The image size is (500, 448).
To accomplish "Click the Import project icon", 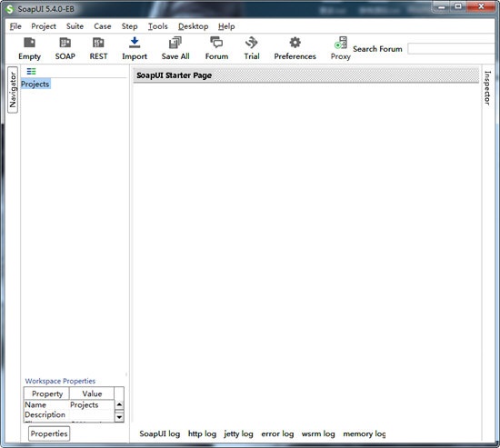I will [135, 43].
